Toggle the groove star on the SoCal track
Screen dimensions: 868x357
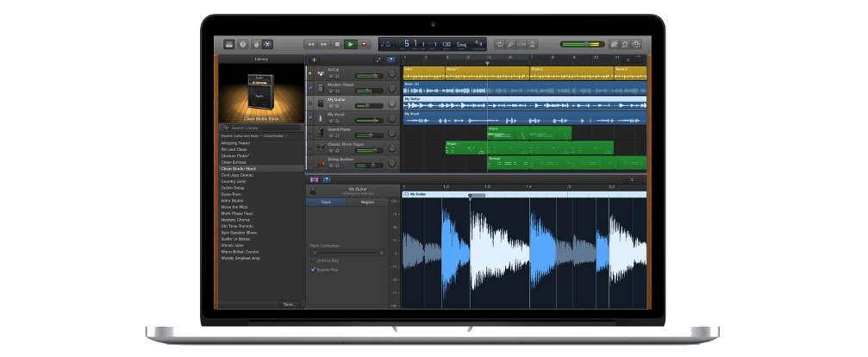pyautogui.click(x=310, y=73)
